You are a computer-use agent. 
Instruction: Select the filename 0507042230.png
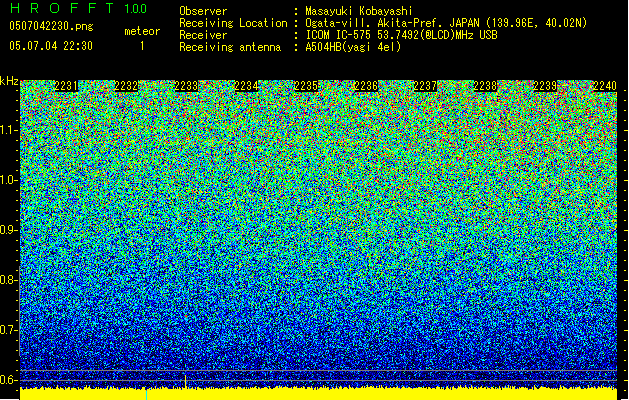click(51, 26)
